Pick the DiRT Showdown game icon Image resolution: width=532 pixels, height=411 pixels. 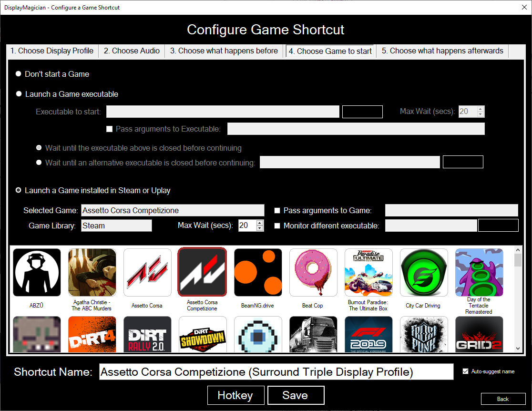click(x=203, y=334)
